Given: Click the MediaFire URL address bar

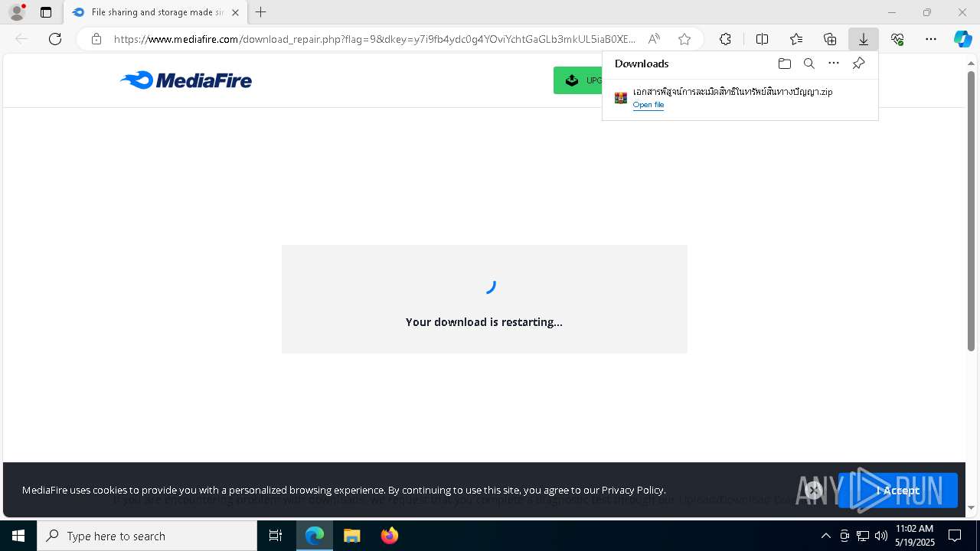Looking at the screenshot, I should [374, 39].
